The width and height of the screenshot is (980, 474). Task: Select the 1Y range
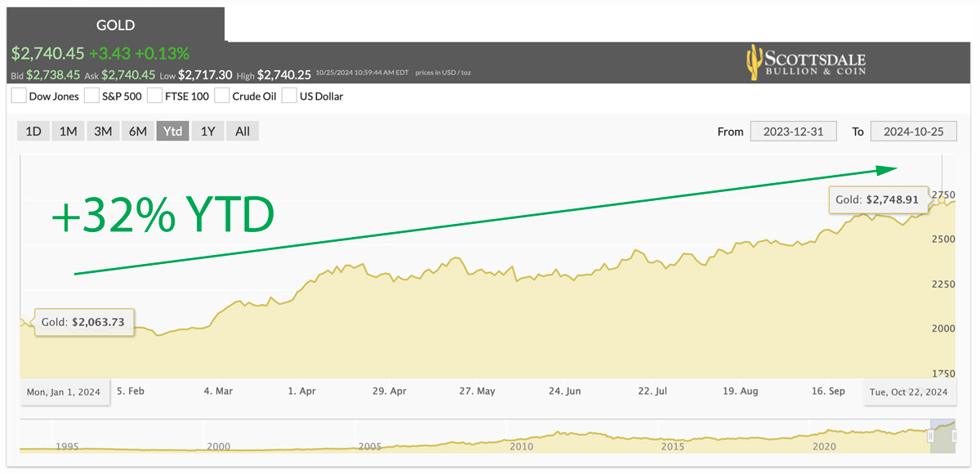tap(207, 131)
